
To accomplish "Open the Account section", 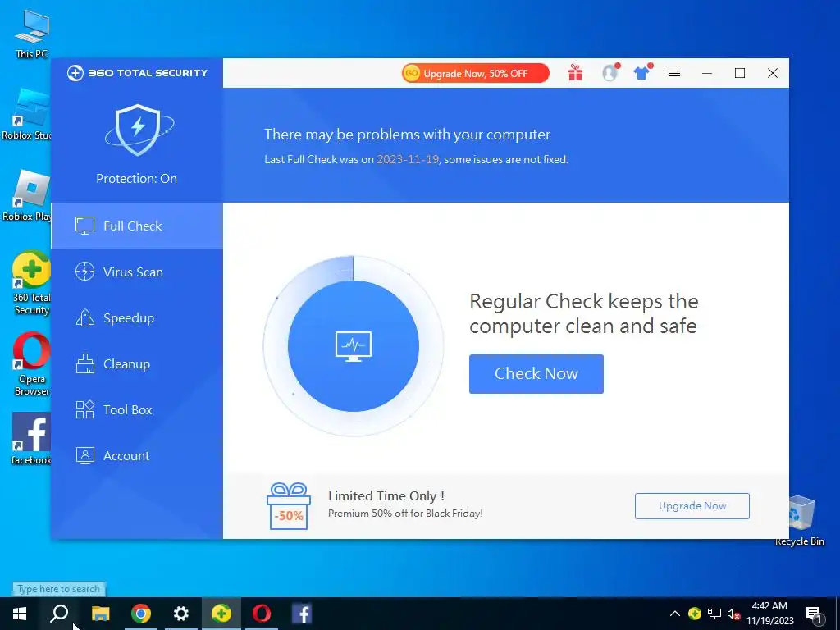I will tap(137, 456).
